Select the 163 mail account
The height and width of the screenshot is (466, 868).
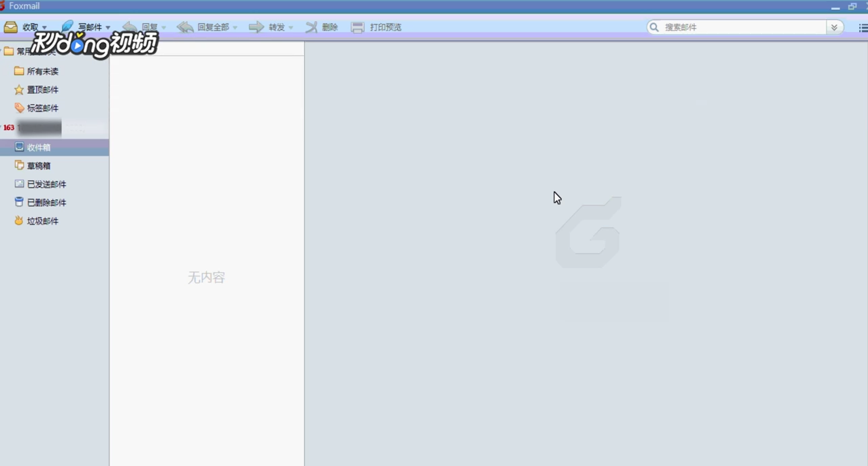[54, 127]
